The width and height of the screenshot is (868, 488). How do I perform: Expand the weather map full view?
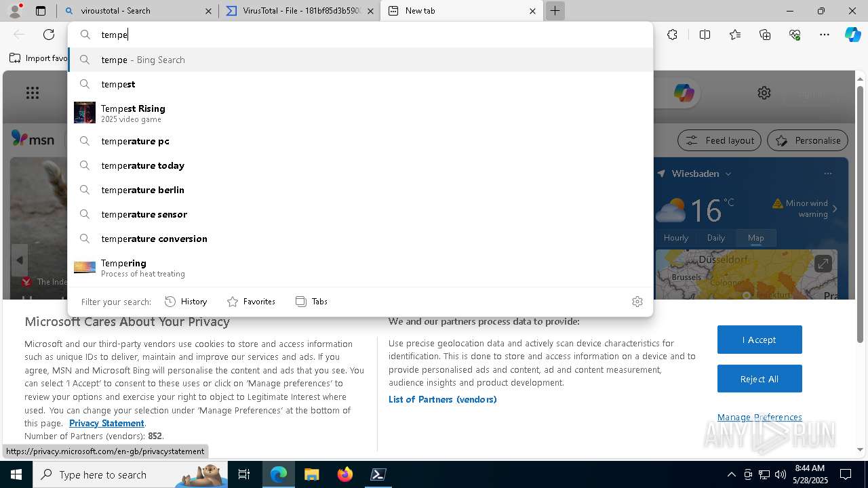(x=823, y=264)
